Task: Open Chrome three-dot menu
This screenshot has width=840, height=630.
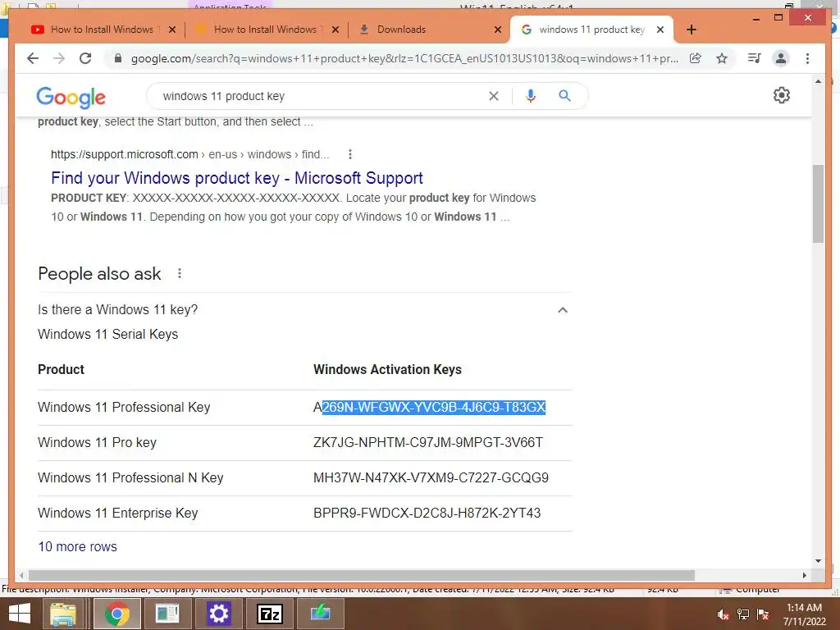Action: (807, 58)
